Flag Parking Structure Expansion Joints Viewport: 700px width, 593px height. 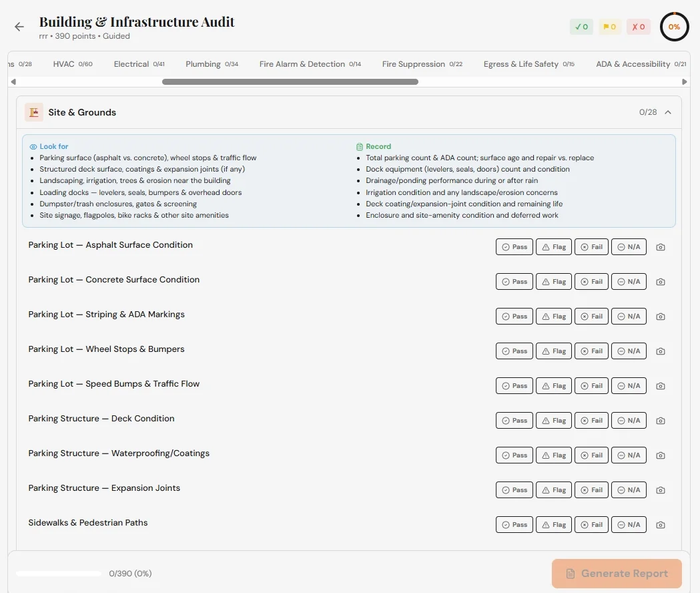point(554,490)
